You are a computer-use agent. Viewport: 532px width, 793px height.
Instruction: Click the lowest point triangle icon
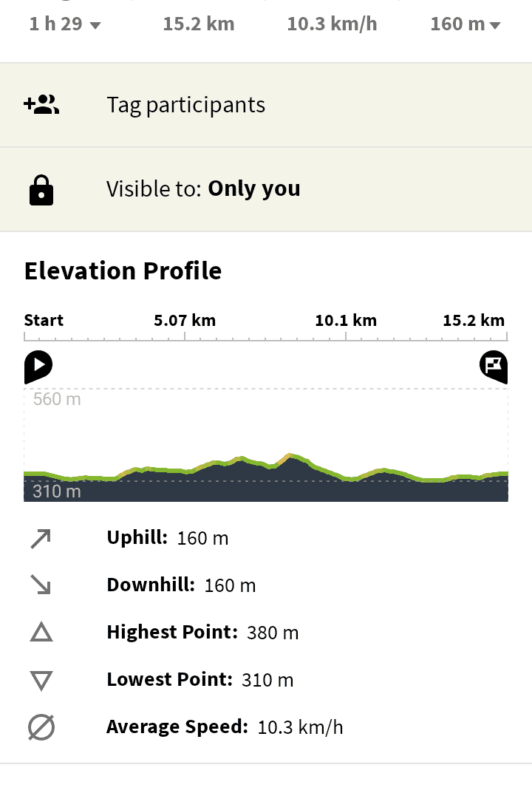tap(41, 680)
